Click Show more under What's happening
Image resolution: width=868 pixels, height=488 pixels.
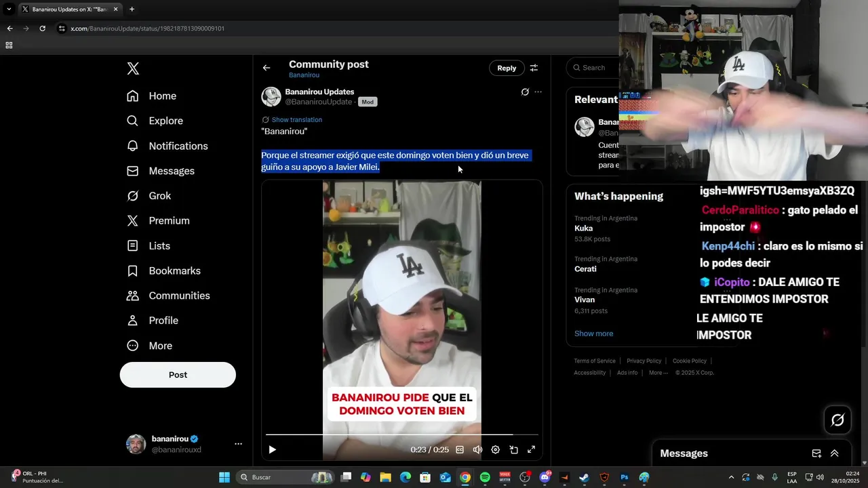tap(593, 333)
